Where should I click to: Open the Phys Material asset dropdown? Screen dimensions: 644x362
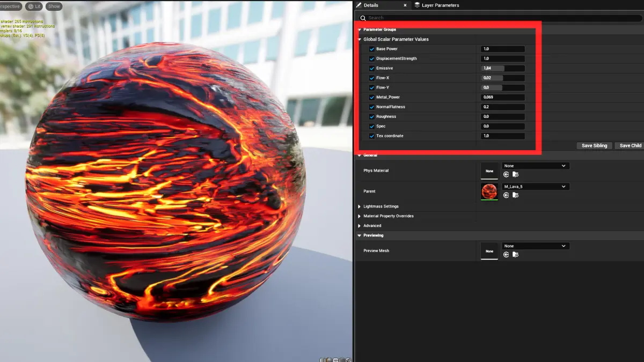pos(535,166)
